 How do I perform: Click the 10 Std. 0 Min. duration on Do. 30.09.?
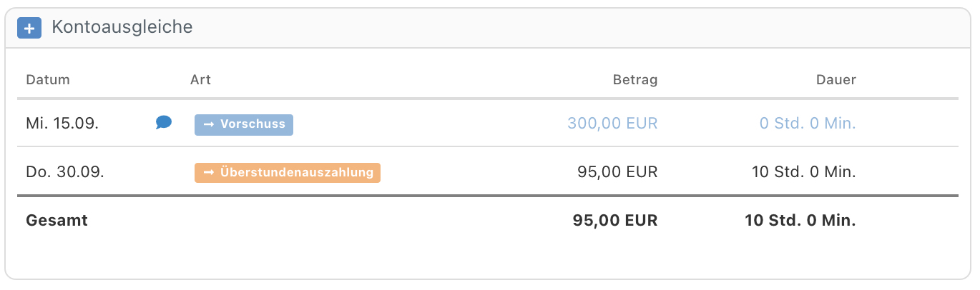coord(803,172)
